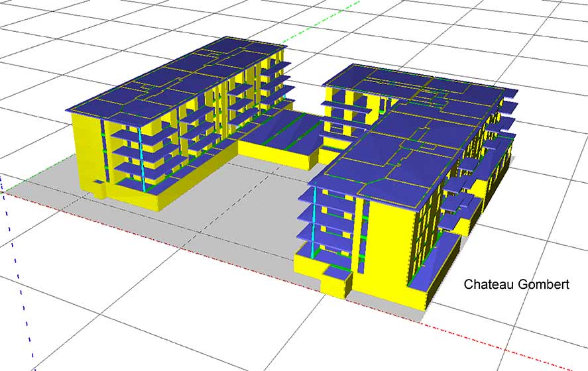
Task: Click the axis origin where the dashed lines meet
Action: (x=4, y=191)
